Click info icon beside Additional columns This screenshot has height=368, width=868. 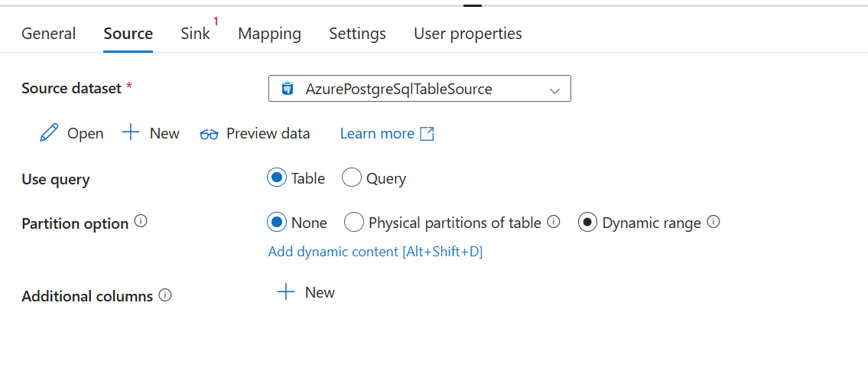pos(165,295)
